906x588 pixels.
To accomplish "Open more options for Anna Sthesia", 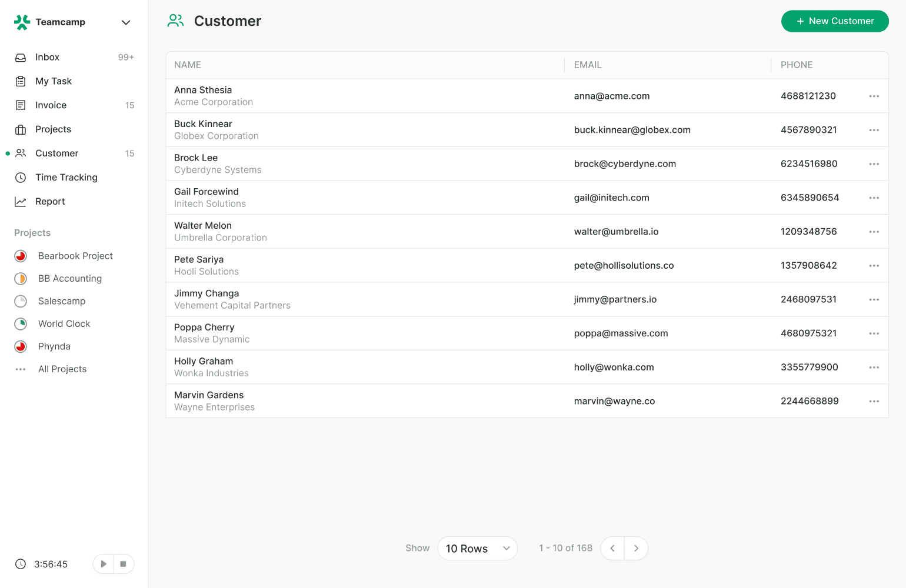I will tap(874, 96).
